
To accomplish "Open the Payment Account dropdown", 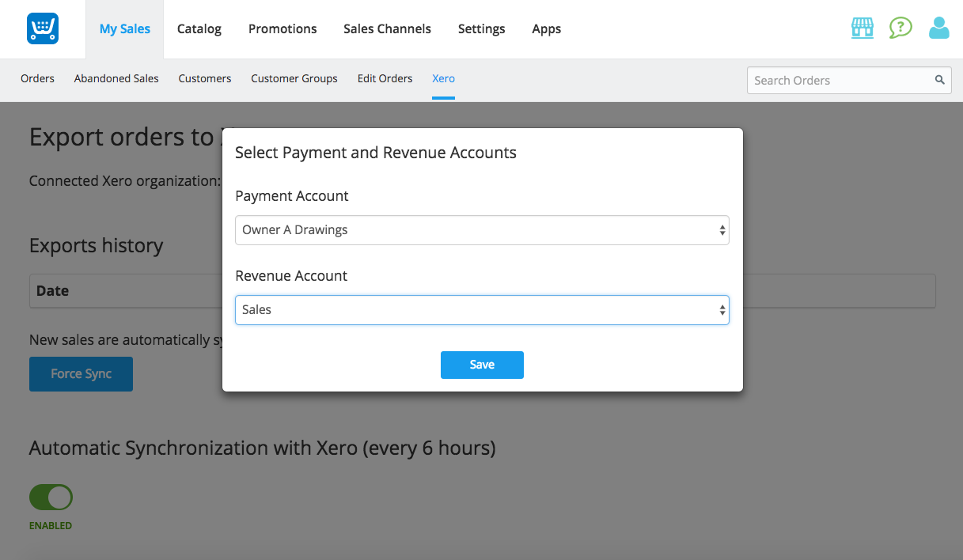I will 482,230.
